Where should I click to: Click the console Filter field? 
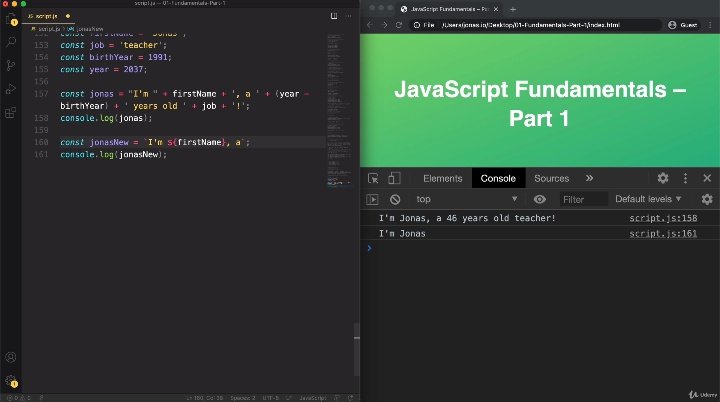pyautogui.click(x=582, y=199)
